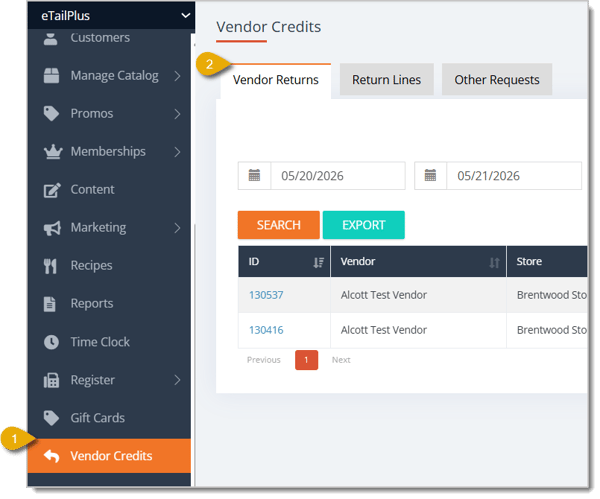Viewport: 600px width, 499px height.
Task: Click the Reports document icon
Action: pyautogui.click(x=50, y=305)
